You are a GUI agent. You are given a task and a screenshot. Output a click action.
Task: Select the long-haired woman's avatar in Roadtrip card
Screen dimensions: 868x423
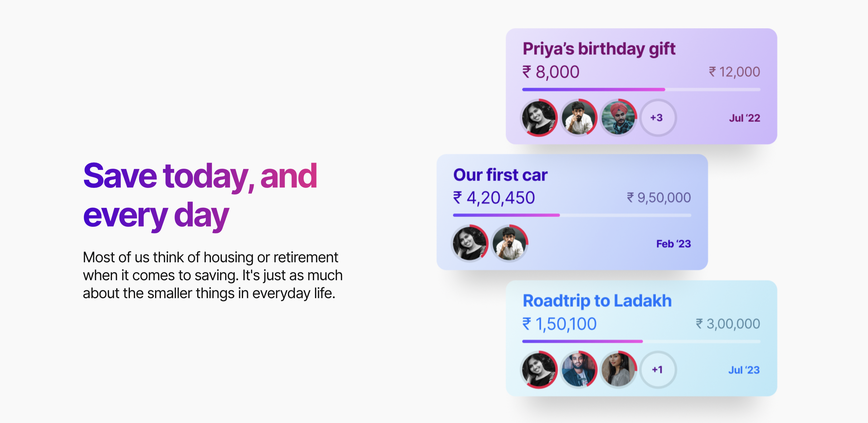(618, 370)
